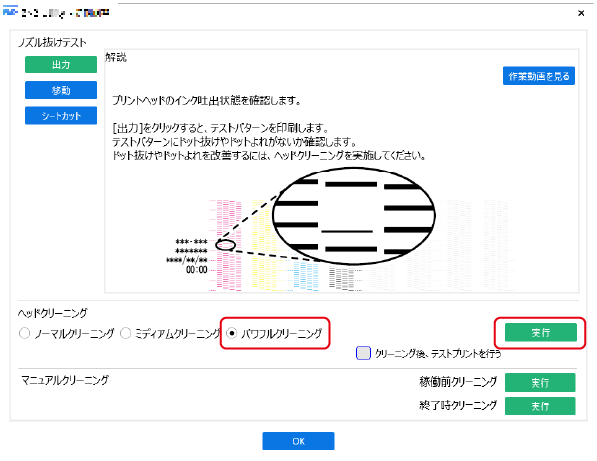Confirm dialog with OK button

pyautogui.click(x=298, y=441)
